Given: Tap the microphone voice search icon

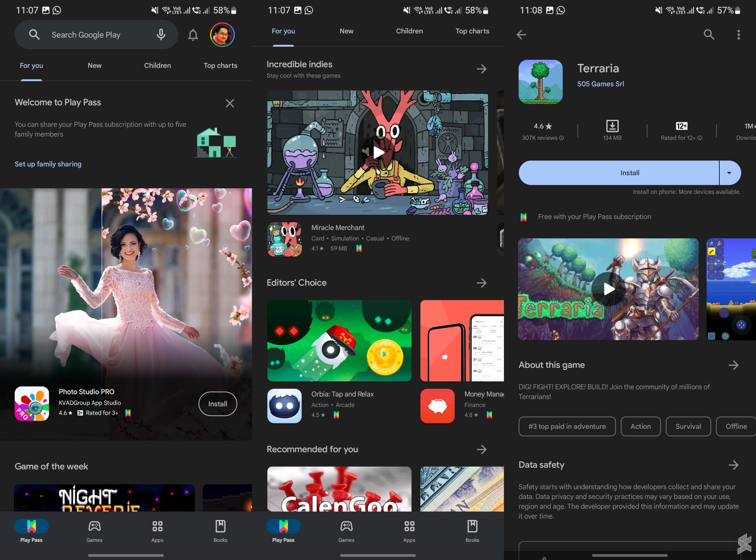Looking at the screenshot, I should (x=161, y=35).
